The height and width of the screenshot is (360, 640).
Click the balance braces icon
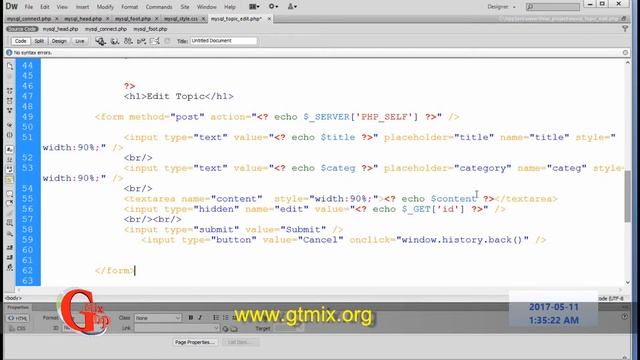[x=10, y=135]
